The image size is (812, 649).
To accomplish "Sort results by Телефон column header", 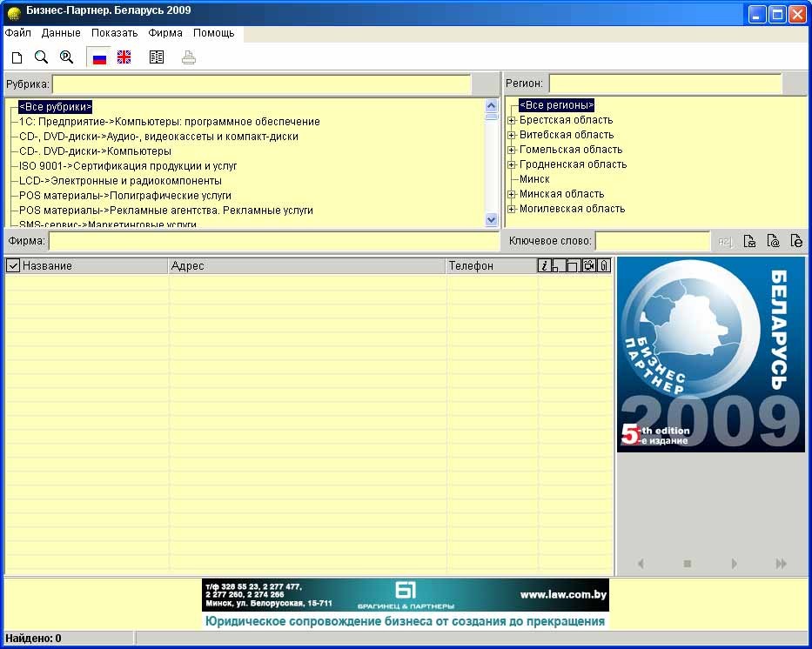I will [492, 266].
